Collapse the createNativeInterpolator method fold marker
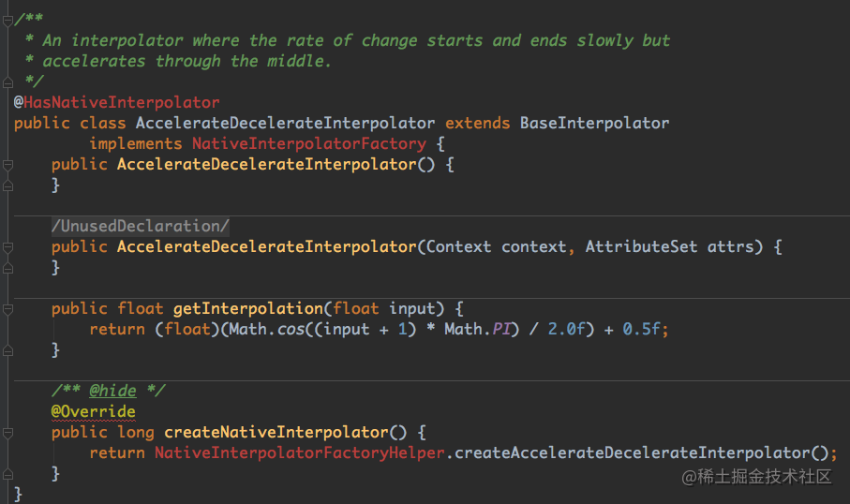The height and width of the screenshot is (504, 850). point(7,433)
